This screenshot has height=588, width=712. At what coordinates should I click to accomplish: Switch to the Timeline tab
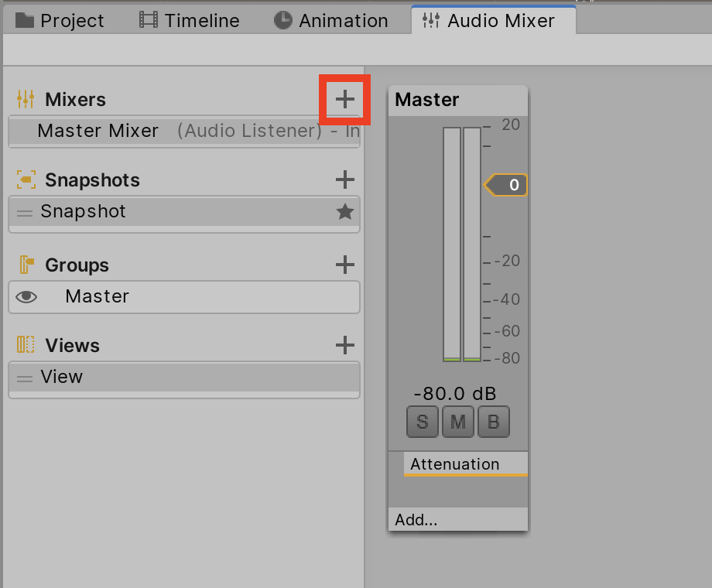pyautogui.click(x=190, y=20)
